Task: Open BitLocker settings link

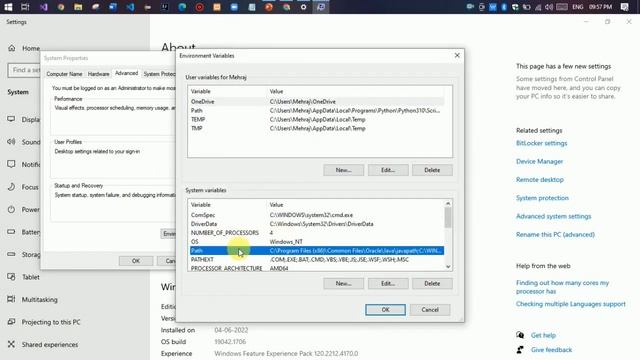Action: 541,143
